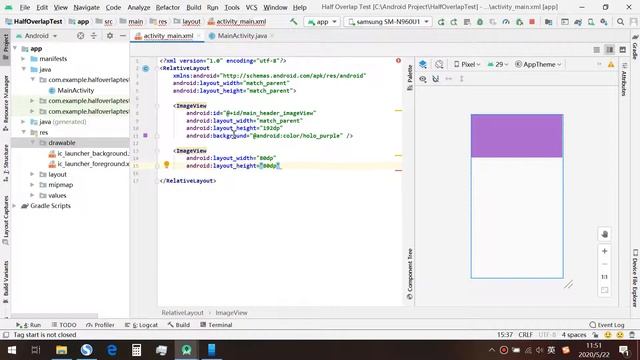Click the Select Opened File target icon
640x360 pixels.
80,36
